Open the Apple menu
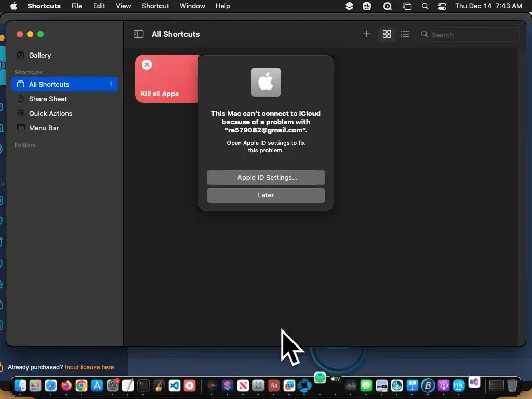Viewport: 532px width, 399px height. tap(14, 6)
